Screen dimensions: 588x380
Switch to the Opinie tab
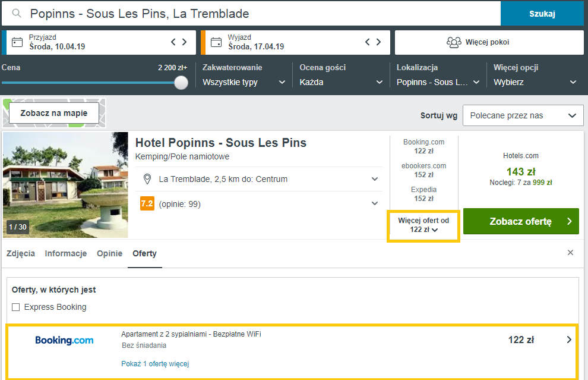pos(109,253)
